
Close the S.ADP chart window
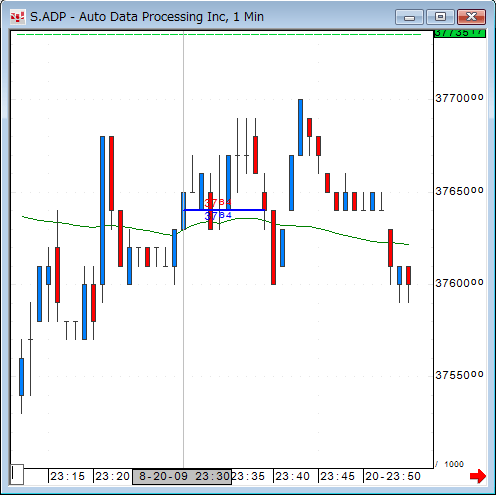click(471, 17)
